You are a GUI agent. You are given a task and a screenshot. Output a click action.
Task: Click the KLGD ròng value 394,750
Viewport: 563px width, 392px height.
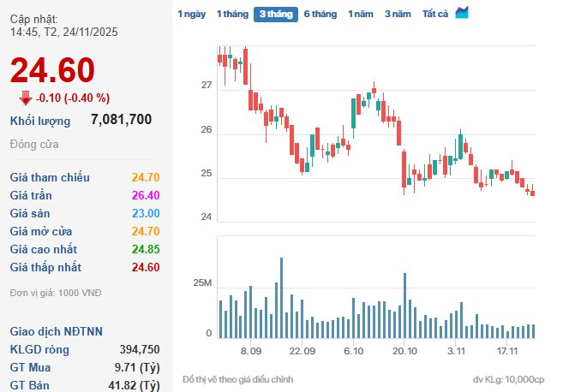tap(135, 348)
